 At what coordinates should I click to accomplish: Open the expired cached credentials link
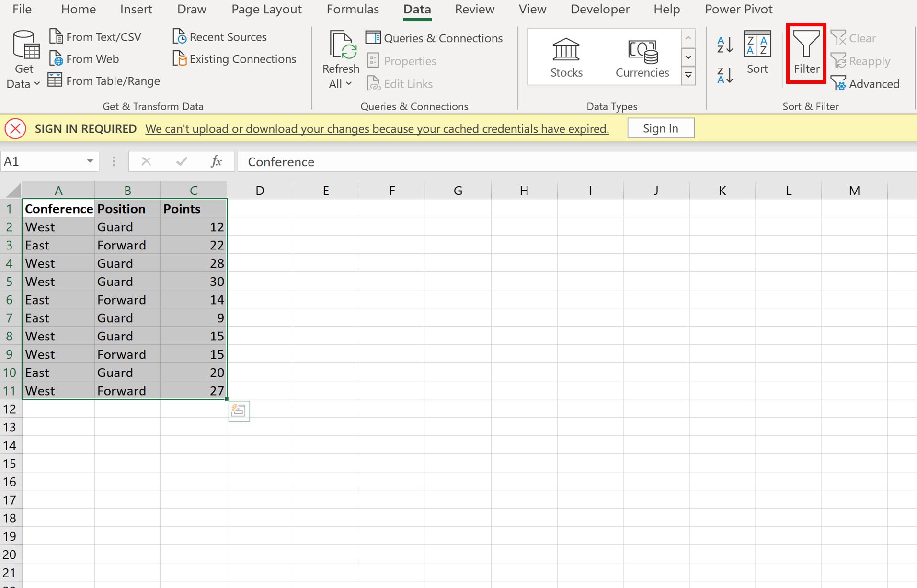(x=377, y=129)
